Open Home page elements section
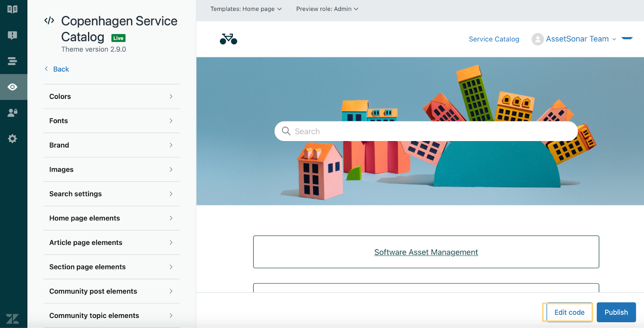Screen dimensions: 644x328 (111, 218)
